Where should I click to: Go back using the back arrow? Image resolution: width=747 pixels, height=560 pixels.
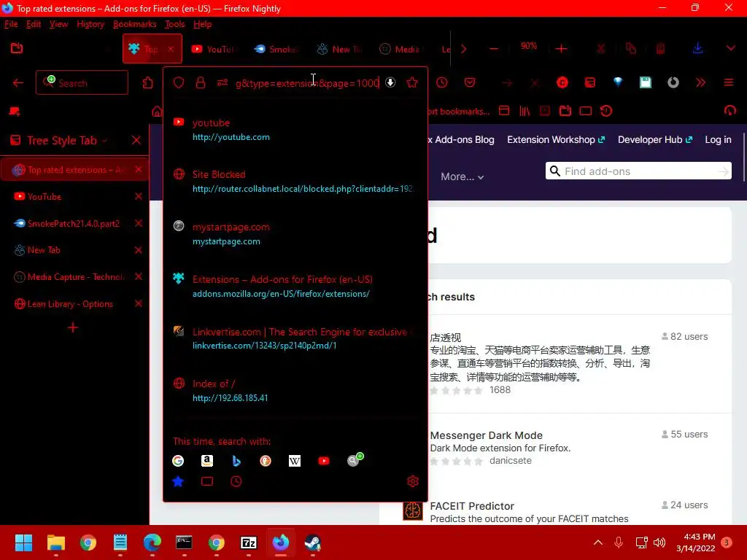click(18, 83)
